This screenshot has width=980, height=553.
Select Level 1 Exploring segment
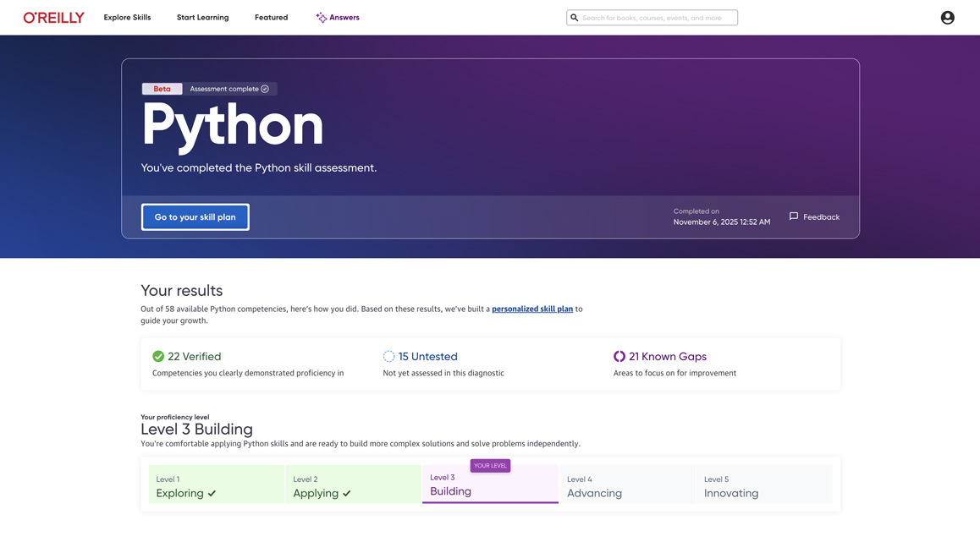coord(217,485)
